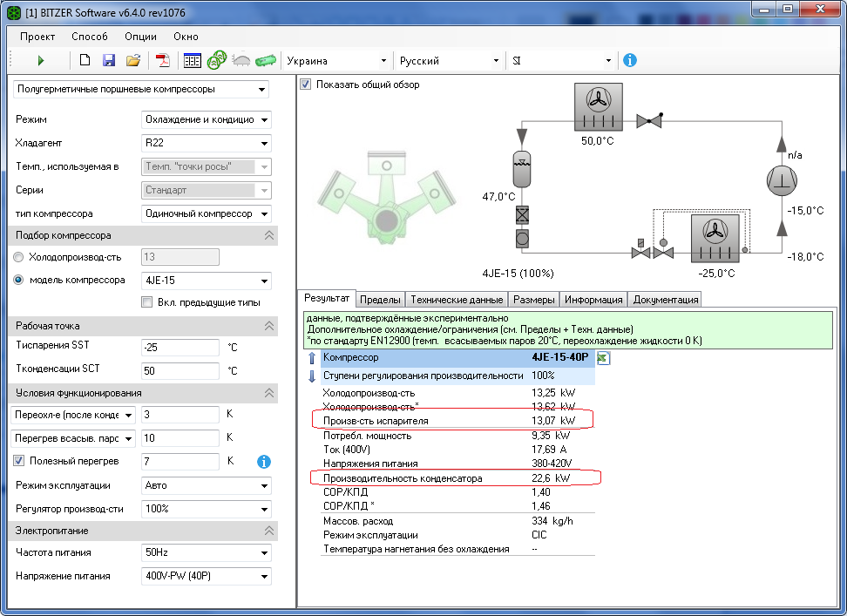847x616 pixels.
Task: Open compressor model dropdown 4JE-15
Action: [207, 281]
